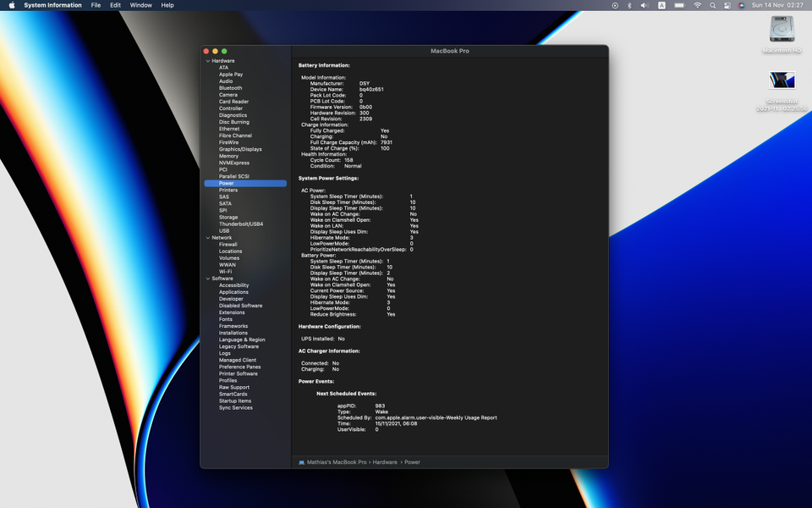
Task: Click the 'Cycle Count: 158' text
Action: pyautogui.click(x=332, y=160)
